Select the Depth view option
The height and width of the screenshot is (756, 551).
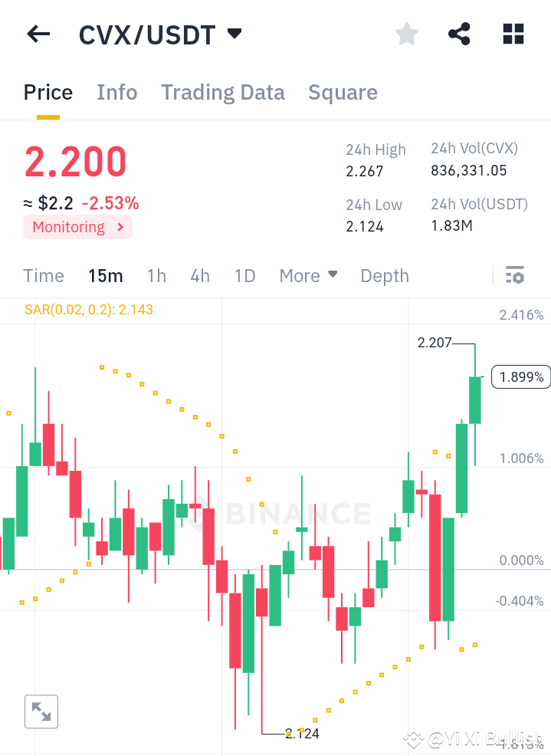point(384,275)
